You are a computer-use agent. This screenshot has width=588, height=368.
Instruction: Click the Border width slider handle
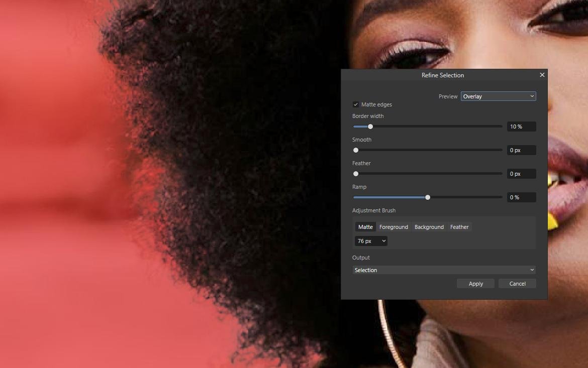[370, 127]
